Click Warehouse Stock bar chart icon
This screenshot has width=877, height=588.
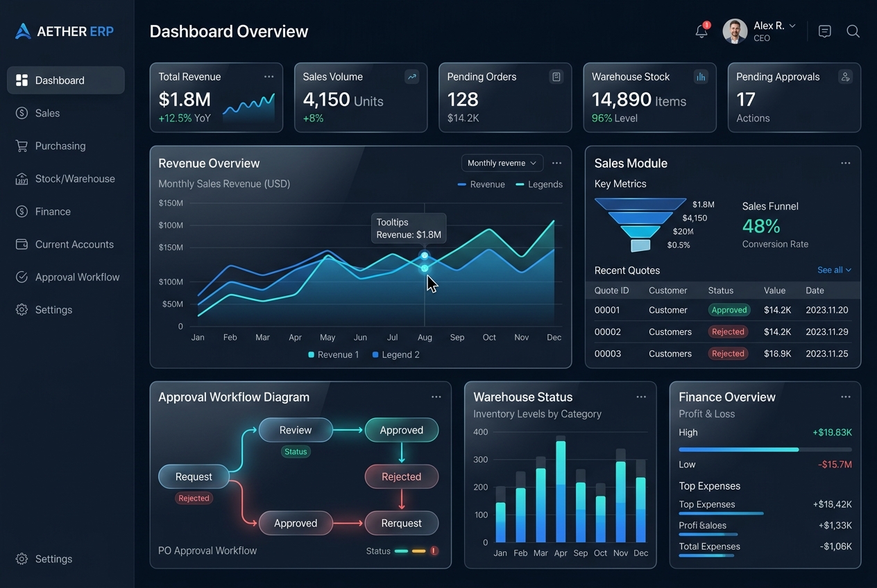point(701,77)
